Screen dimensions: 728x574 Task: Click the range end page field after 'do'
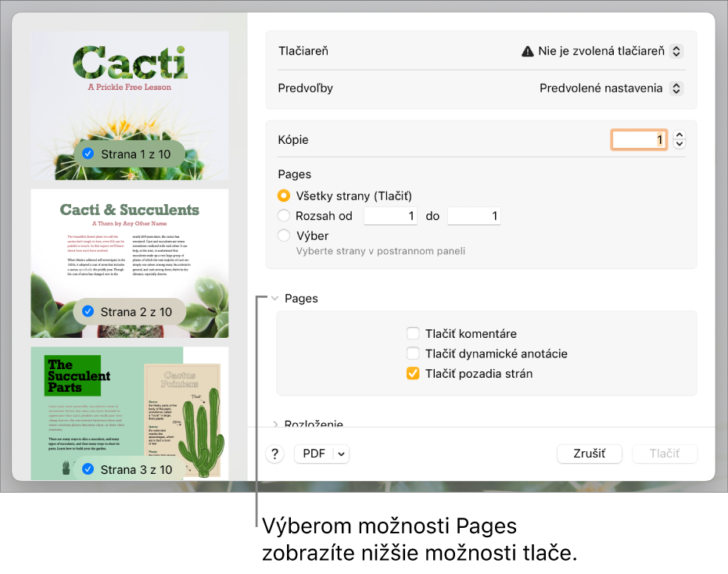[474, 216]
